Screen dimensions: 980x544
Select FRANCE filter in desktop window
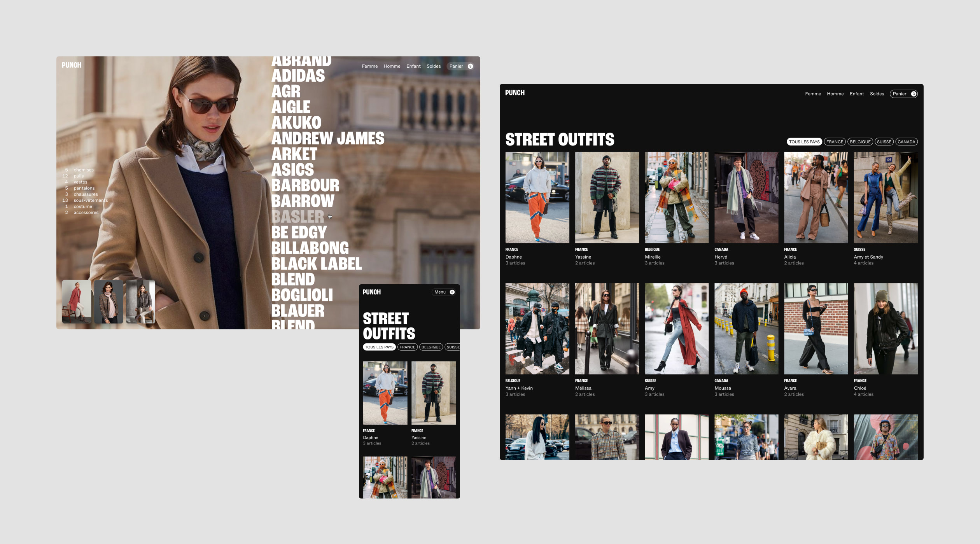(x=835, y=142)
